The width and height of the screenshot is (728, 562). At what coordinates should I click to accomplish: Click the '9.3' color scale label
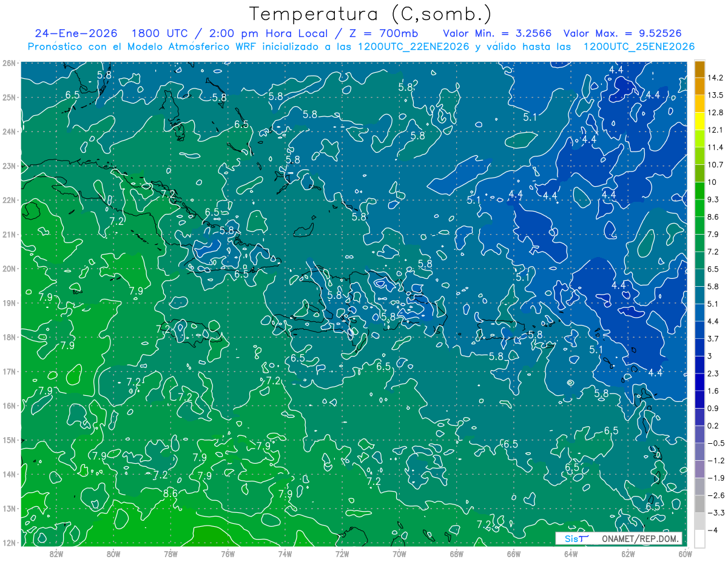pos(715,199)
